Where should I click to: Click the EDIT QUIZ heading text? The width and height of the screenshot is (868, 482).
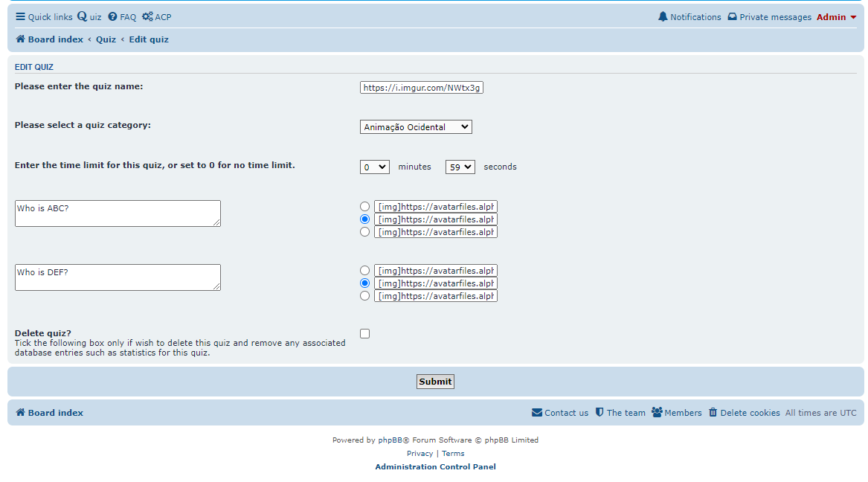point(33,67)
